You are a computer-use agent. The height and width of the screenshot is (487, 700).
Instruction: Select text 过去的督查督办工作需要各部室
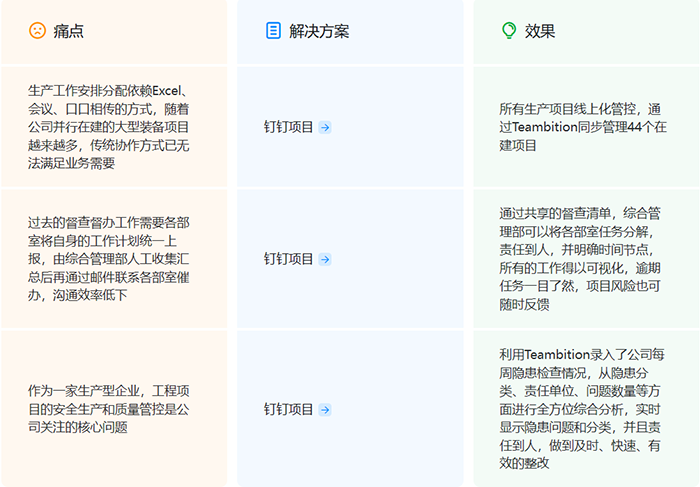[109, 222]
